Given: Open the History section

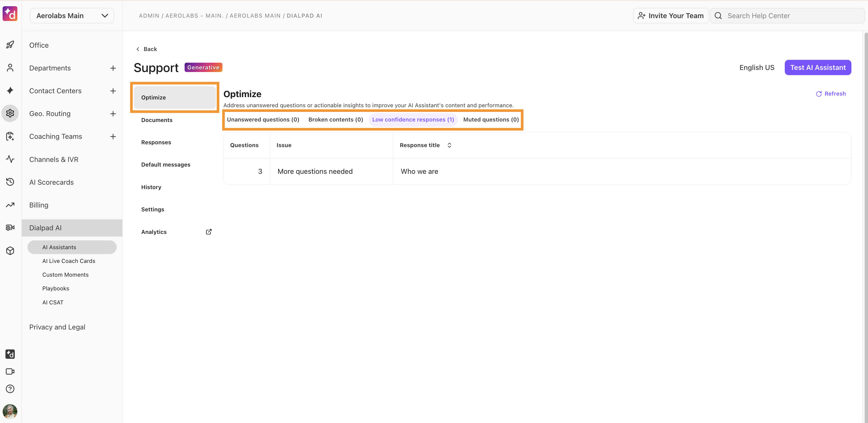Looking at the screenshot, I should pyautogui.click(x=174, y=187).
